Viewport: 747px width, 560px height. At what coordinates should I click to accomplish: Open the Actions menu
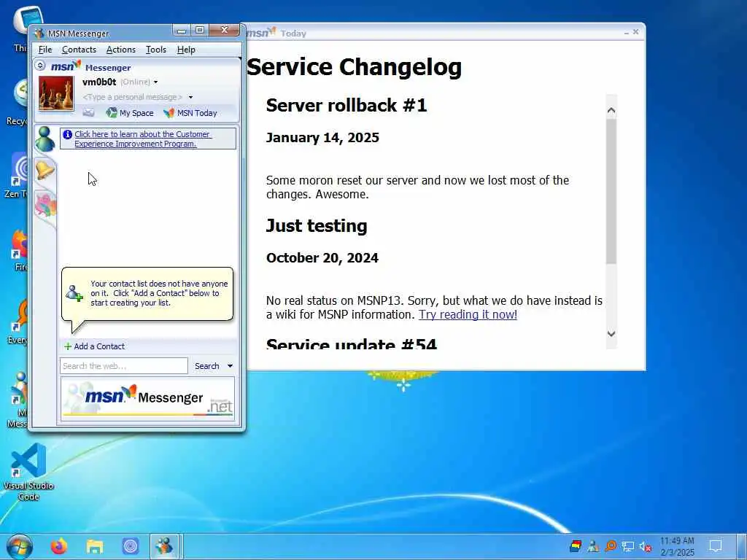coord(120,50)
